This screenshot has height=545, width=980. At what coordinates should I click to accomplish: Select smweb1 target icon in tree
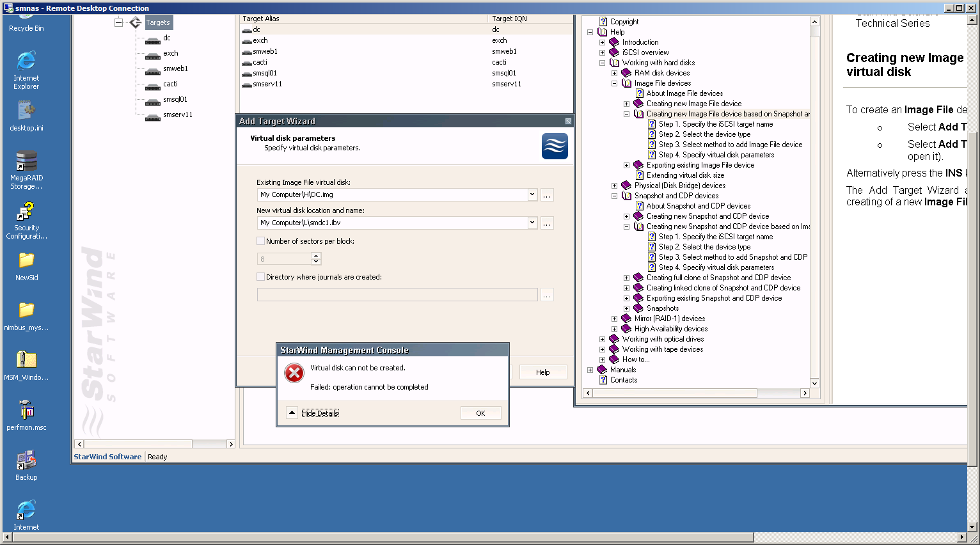point(153,70)
